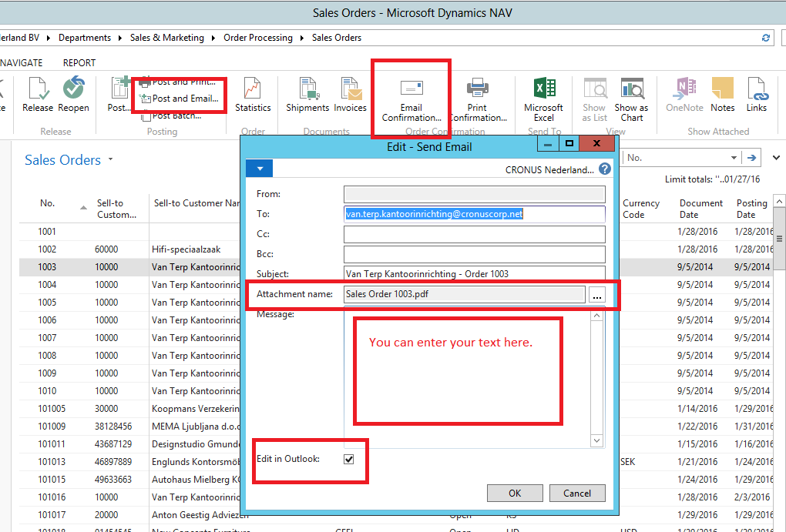Click Email Confirmation icon

(411, 100)
